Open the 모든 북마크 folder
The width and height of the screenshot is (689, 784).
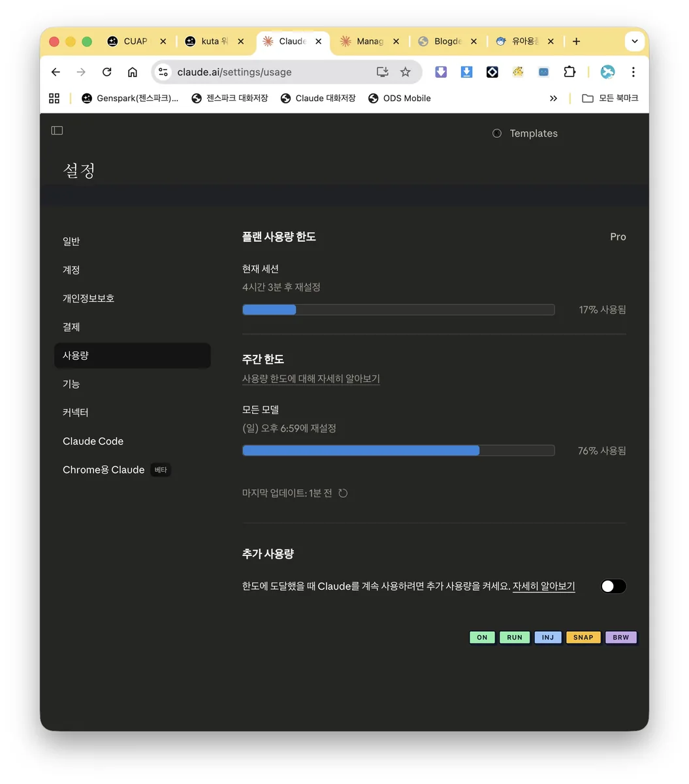coord(610,98)
